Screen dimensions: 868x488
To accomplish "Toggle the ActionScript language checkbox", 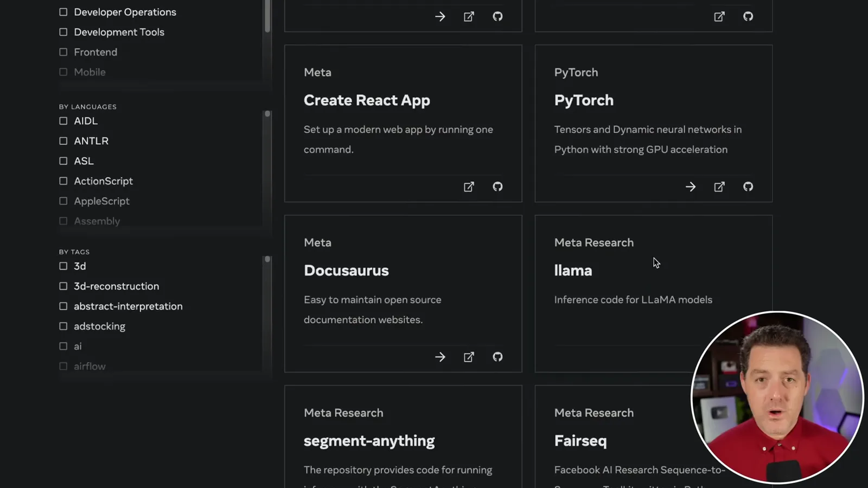I will [x=63, y=181].
